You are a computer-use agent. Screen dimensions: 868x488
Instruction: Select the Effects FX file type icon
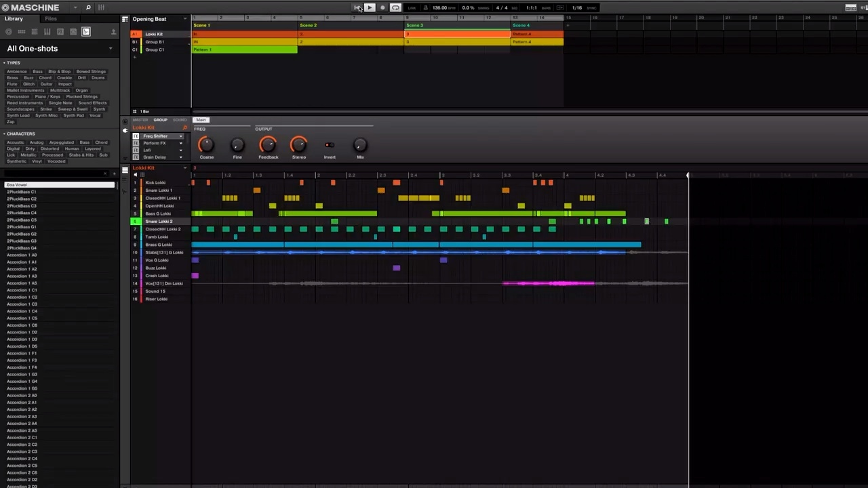coord(60,32)
